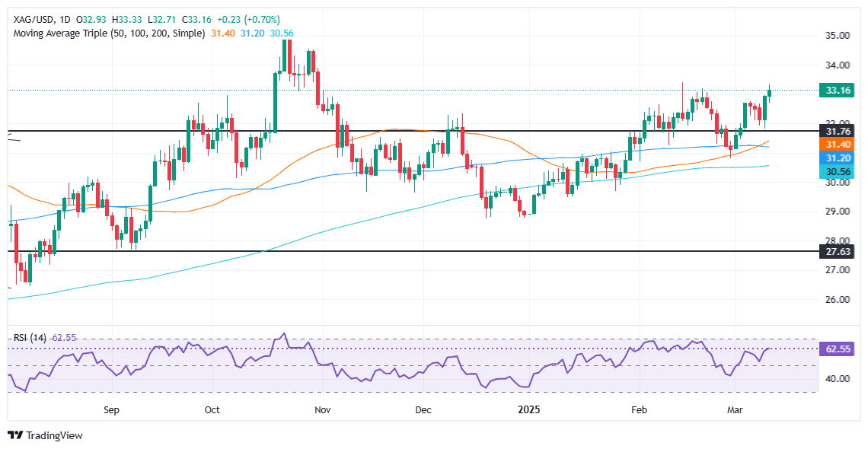Click the 27.63 support line price label
Image resolution: width=868 pixels, height=449 pixels.
(839, 252)
